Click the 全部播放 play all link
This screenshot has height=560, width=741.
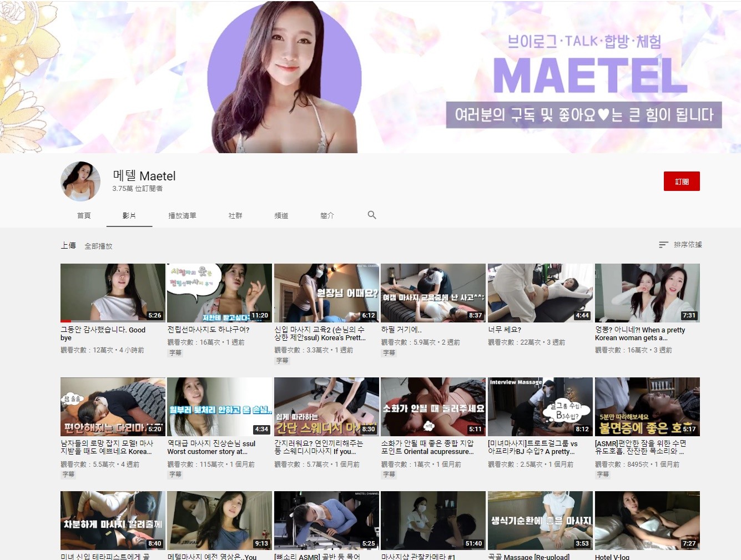98,246
